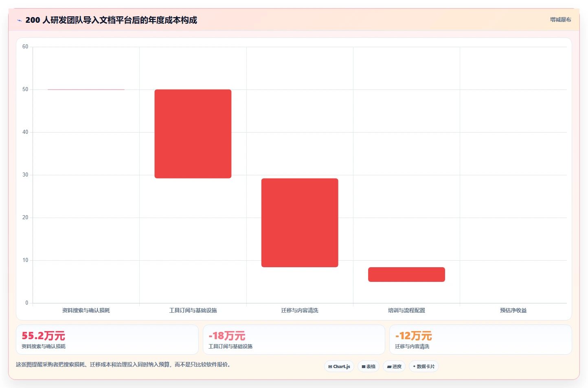Click the 增减瀑布 label in the header
588x388 pixels.
click(x=560, y=20)
